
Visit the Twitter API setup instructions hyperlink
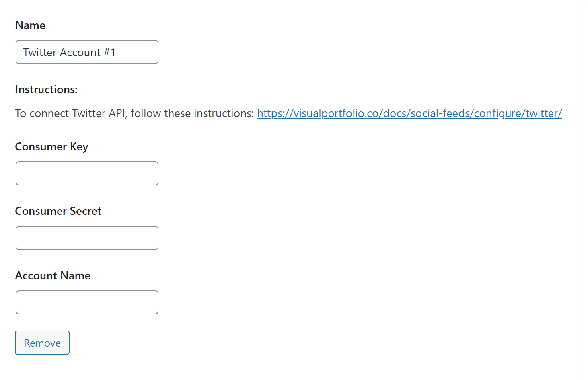[x=409, y=113]
